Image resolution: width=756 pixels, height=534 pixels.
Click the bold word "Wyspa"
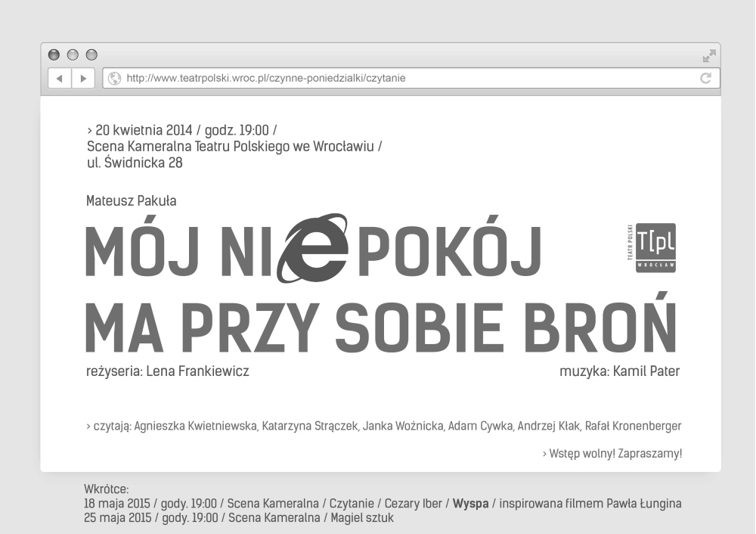coord(470,504)
